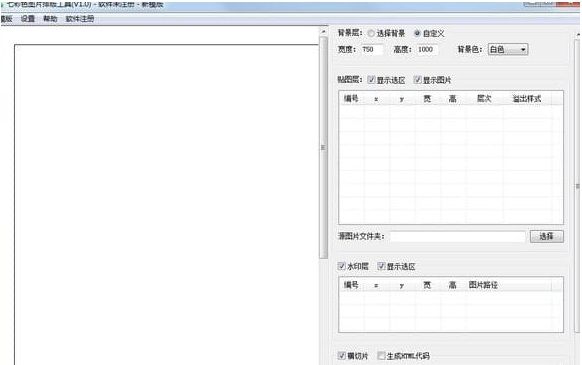
Task: Open the 帮助 menu
Action: tap(50, 19)
